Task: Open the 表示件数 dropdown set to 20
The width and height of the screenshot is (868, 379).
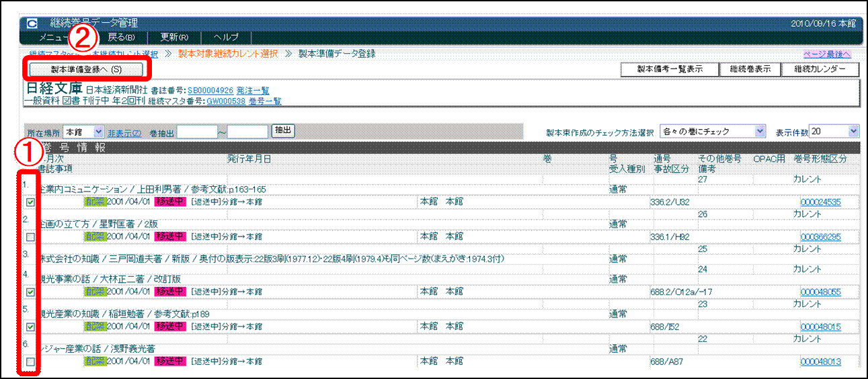Action: [x=834, y=132]
